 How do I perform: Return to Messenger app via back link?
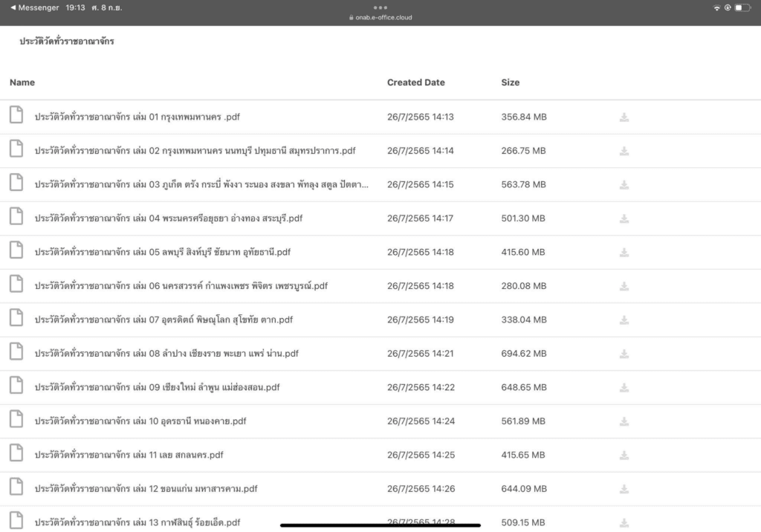click(x=33, y=7)
